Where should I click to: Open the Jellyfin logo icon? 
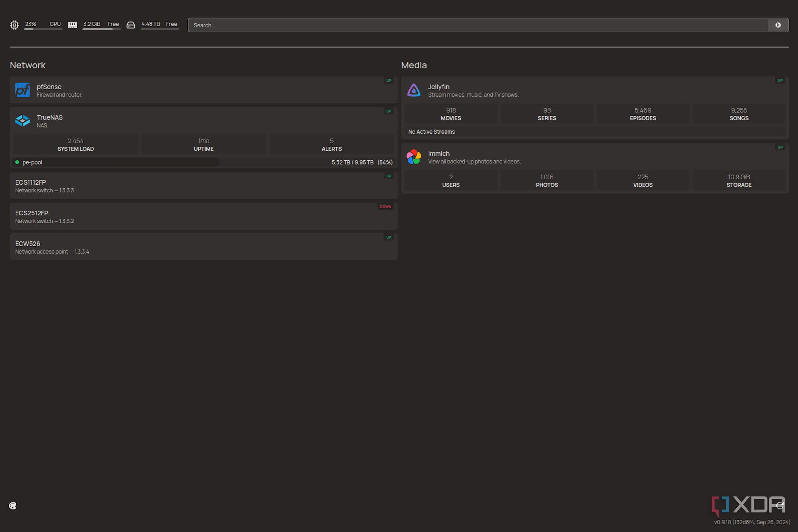(x=414, y=90)
